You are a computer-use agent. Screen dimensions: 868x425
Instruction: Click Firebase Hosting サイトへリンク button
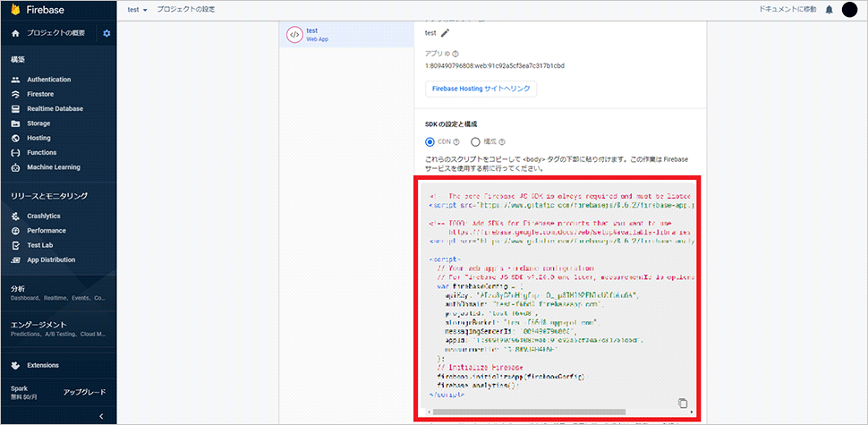pyautogui.click(x=481, y=89)
